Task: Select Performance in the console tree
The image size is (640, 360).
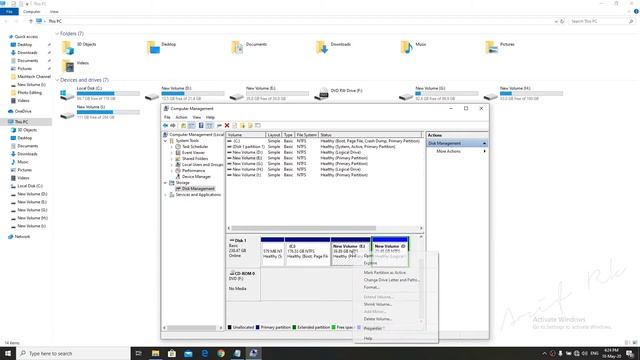Action: tap(193, 171)
